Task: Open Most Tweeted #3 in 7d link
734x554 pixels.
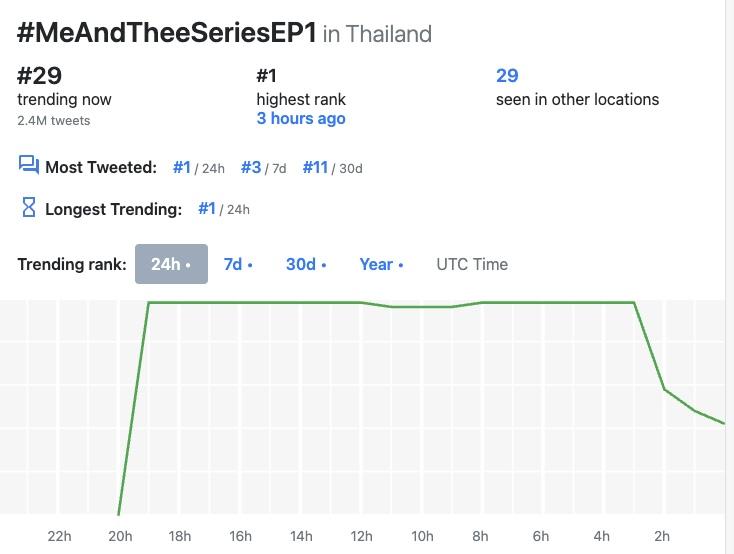Action: tap(251, 167)
